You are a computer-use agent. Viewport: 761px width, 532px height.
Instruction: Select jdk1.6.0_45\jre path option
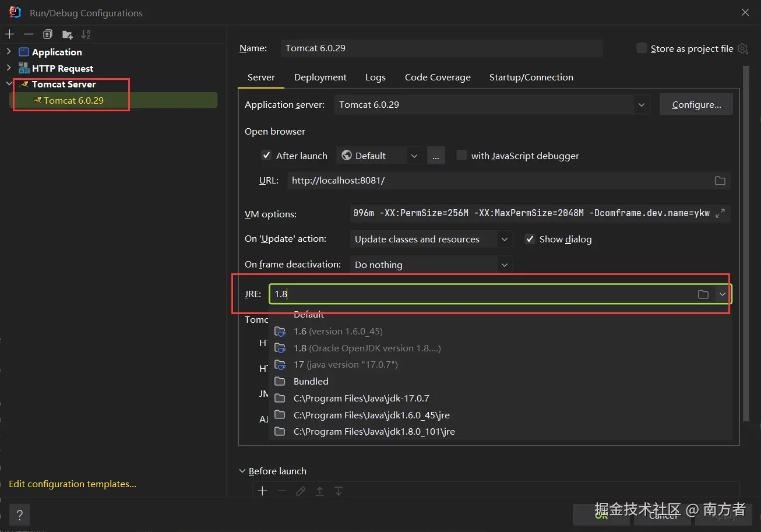(x=500, y=415)
